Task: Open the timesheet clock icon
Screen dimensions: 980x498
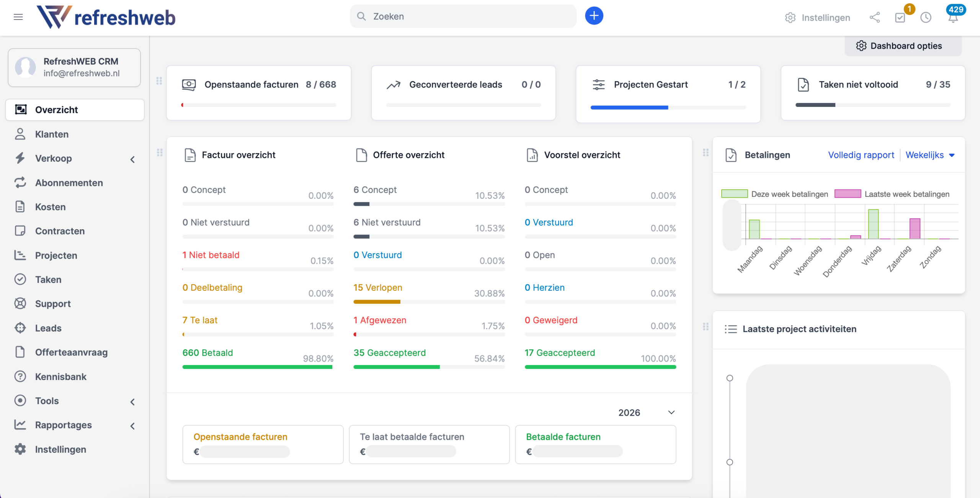Action: point(926,18)
